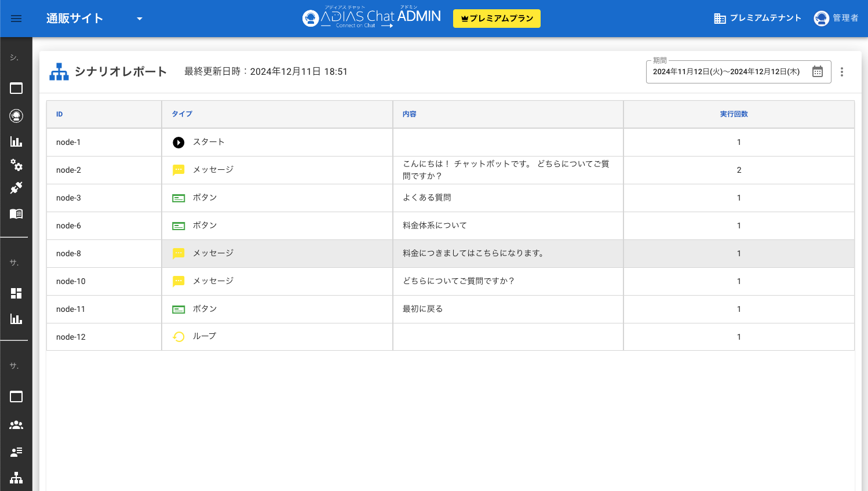Click the loop icon on node-12 row
Image resolution: width=868 pixels, height=491 pixels.
178,336
